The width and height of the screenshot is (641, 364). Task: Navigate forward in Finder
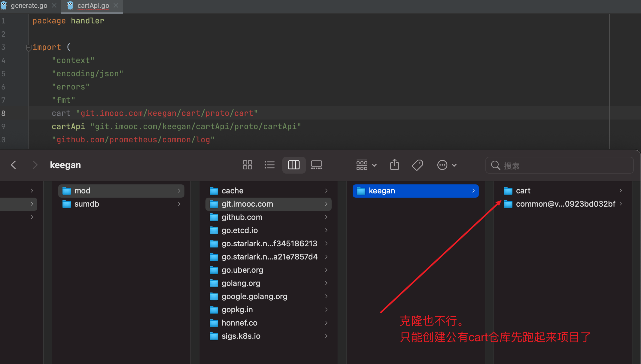click(x=35, y=165)
